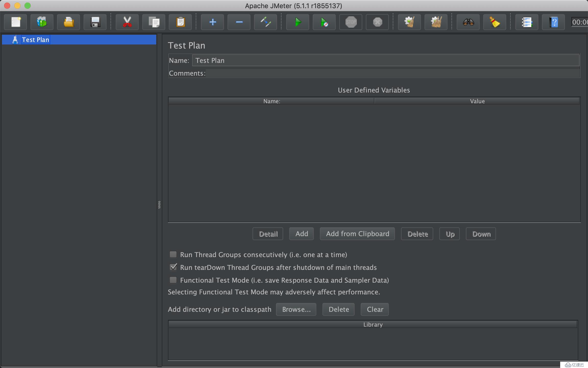Move variable Up with Up button

click(x=450, y=234)
